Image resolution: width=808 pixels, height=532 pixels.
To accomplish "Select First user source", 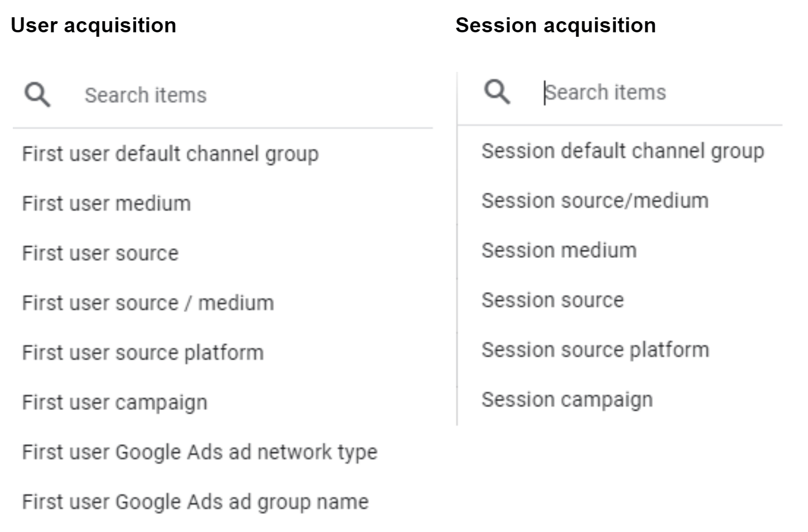I will click(x=100, y=253).
